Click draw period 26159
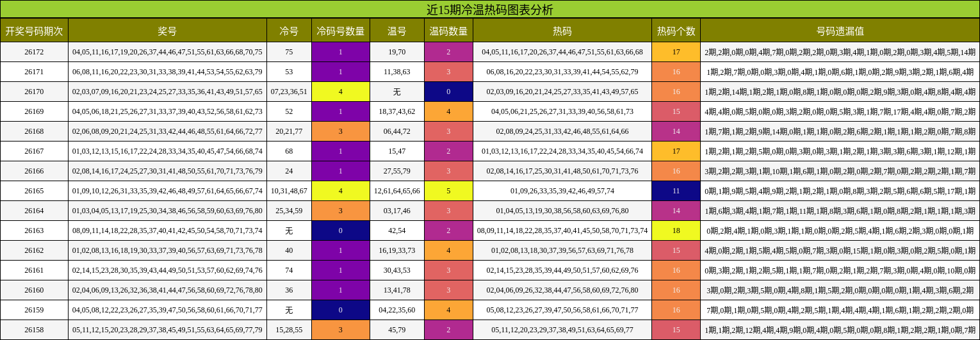 point(34,310)
